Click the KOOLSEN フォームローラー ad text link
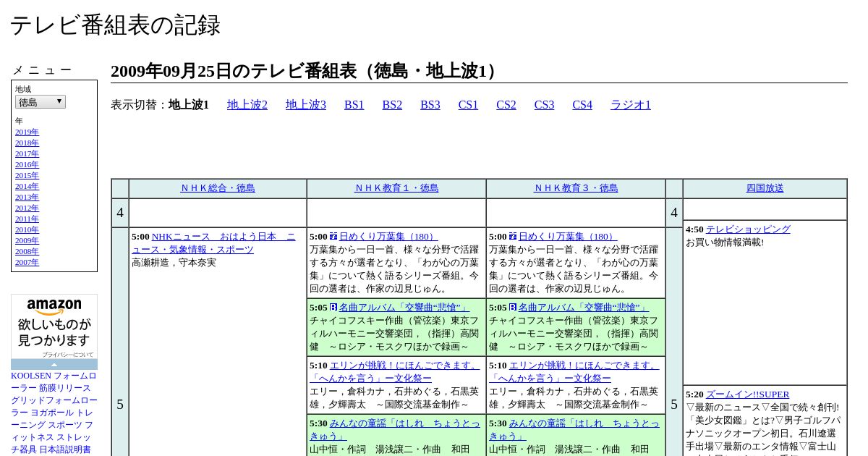 point(54,382)
